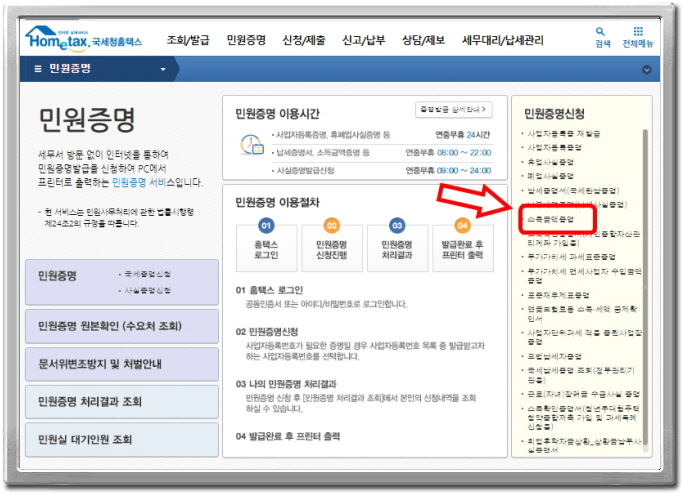Select 소득금액증명 link
The height and width of the screenshot is (493, 682).
click(x=550, y=219)
